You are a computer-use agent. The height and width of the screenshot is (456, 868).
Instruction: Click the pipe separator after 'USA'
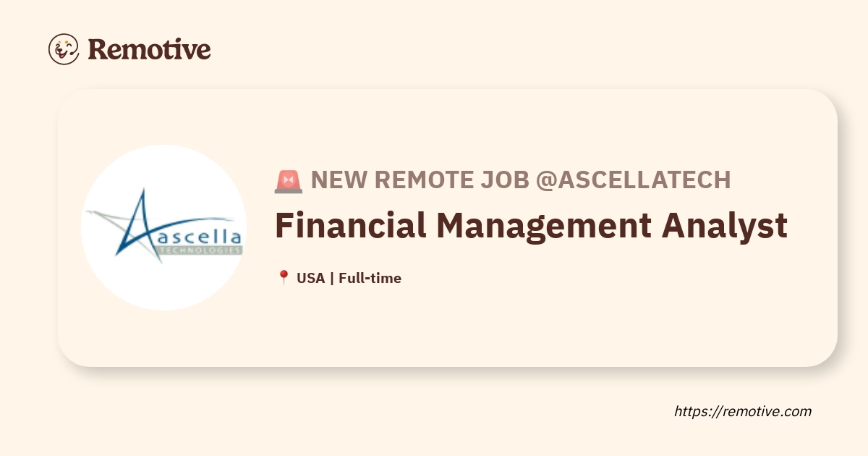(331, 278)
